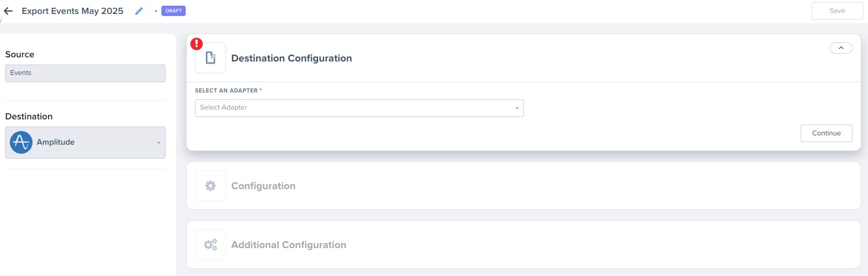Viewport: 868px width, 276px height.
Task: Click the Amplitude dropdown caret arrow
Action: coord(159,143)
